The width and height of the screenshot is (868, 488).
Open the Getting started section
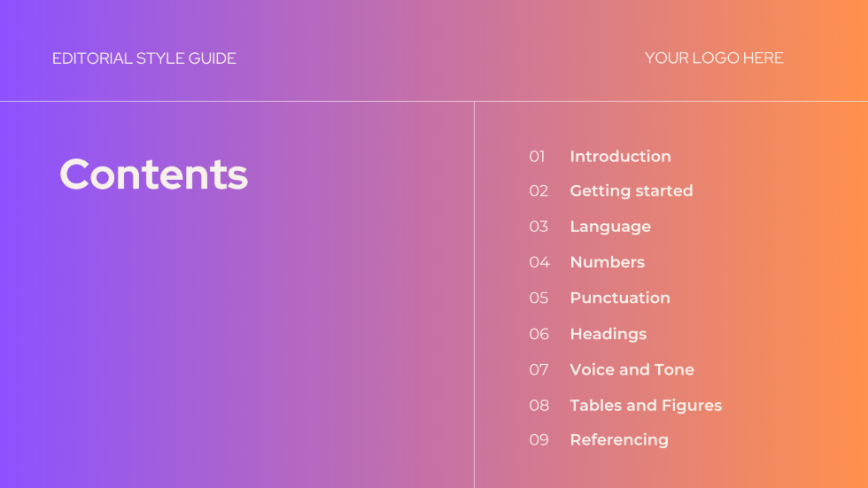point(631,191)
